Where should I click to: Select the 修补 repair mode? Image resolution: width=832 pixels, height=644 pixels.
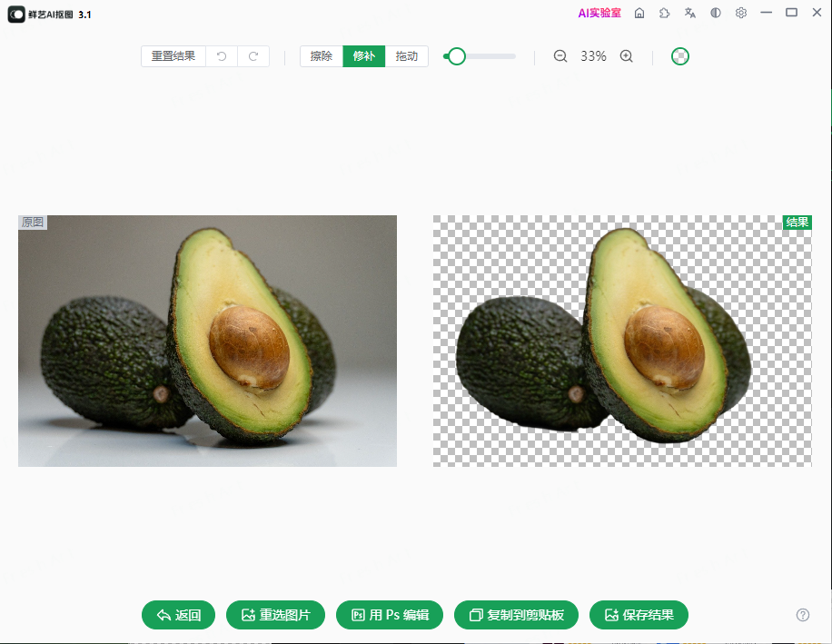[364, 56]
